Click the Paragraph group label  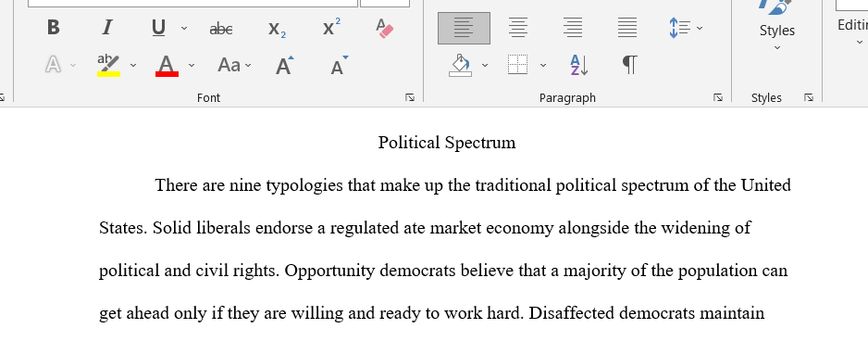[567, 97]
